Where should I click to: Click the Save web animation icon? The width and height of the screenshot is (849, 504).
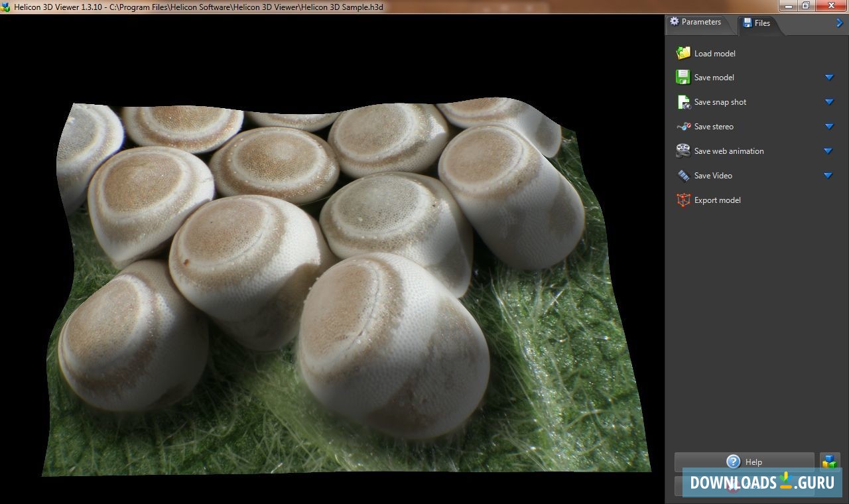(683, 151)
